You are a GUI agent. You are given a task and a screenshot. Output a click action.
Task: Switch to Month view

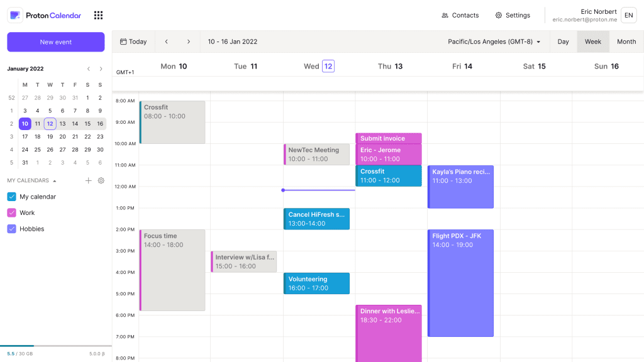pyautogui.click(x=626, y=41)
